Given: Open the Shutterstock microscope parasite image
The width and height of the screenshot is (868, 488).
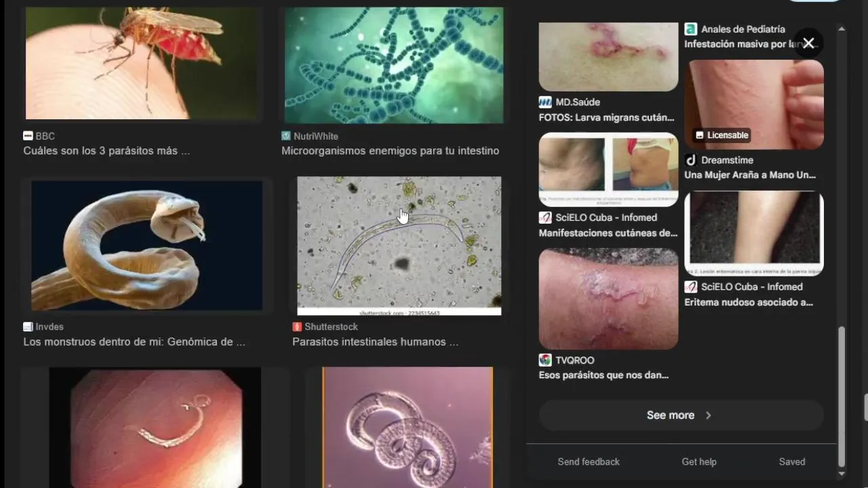Looking at the screenshot, I should point(399,246).
